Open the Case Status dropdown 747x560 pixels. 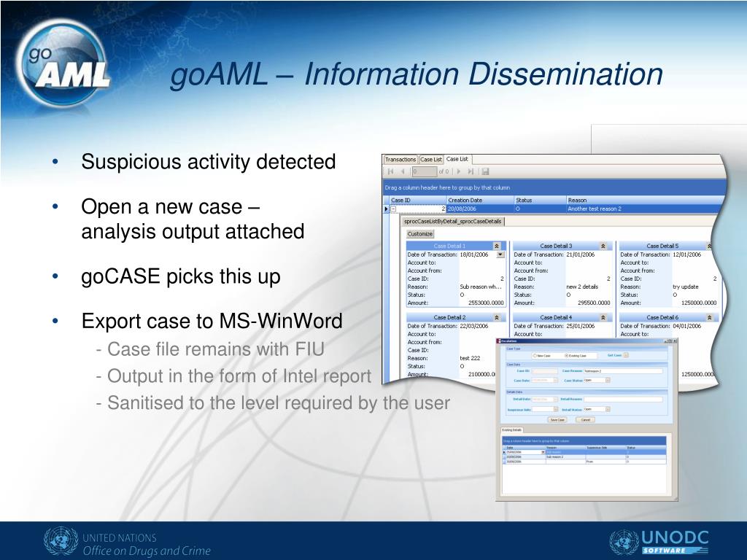(608, 381)
